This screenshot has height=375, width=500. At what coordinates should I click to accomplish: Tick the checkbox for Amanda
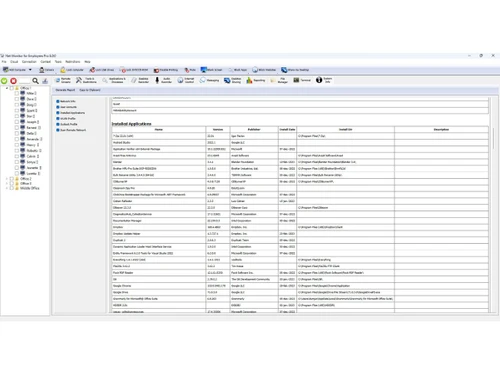pyautogui.click(x=17, y=139)
